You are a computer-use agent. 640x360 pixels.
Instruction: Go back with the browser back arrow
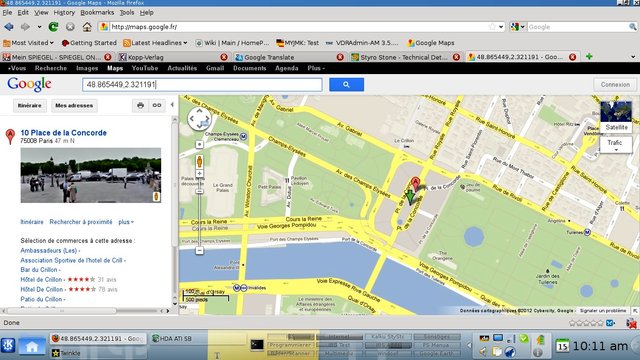tap(9, 27)
